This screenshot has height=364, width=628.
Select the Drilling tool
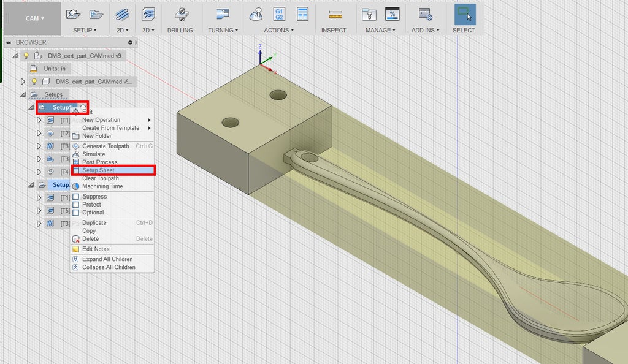(182, 14)
